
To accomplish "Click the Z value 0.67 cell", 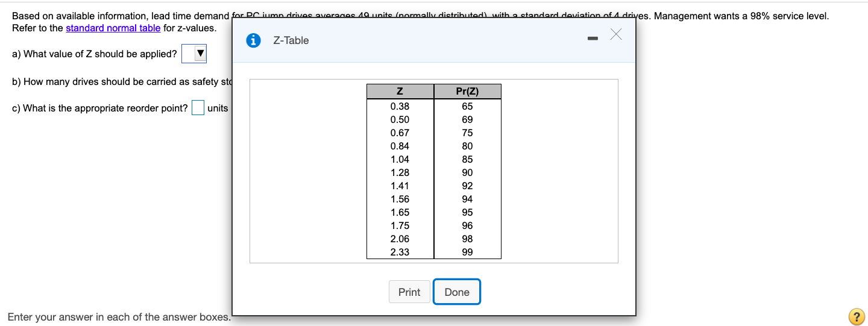I will (400, 133).
